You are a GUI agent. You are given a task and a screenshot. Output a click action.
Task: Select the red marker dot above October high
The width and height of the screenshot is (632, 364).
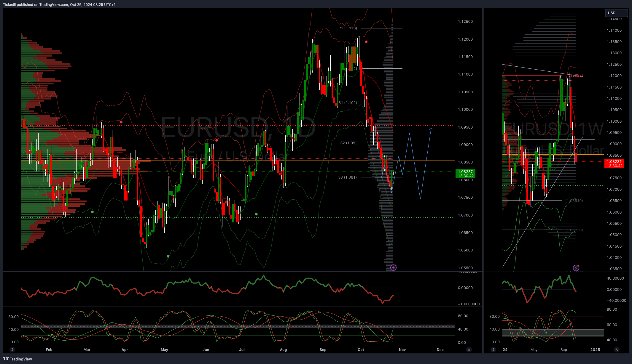pyautogui.click(x=366, y=42)
